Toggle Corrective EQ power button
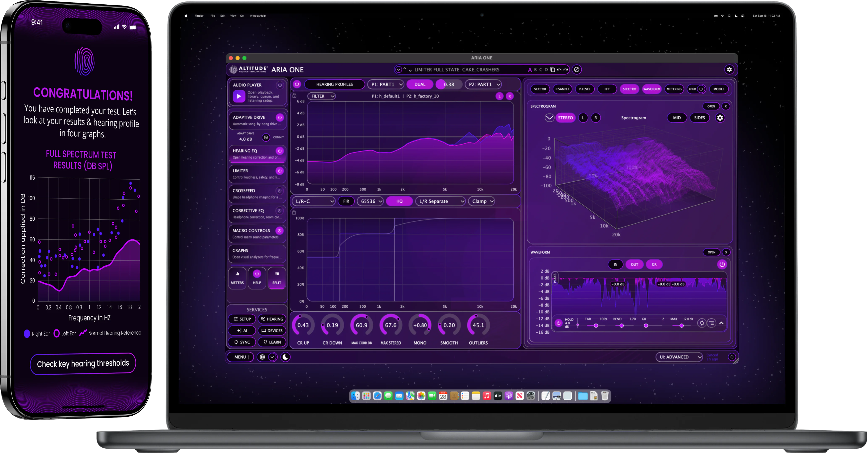 click(x=279, y=211)
